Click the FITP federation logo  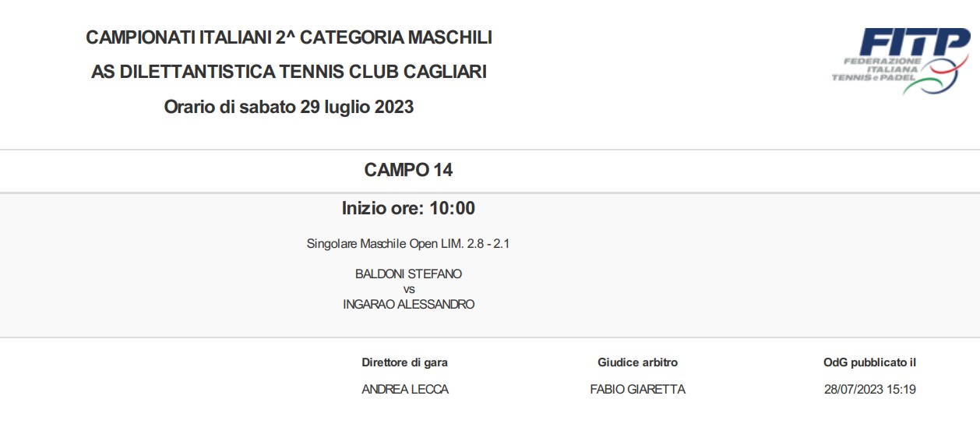(901, 62)
